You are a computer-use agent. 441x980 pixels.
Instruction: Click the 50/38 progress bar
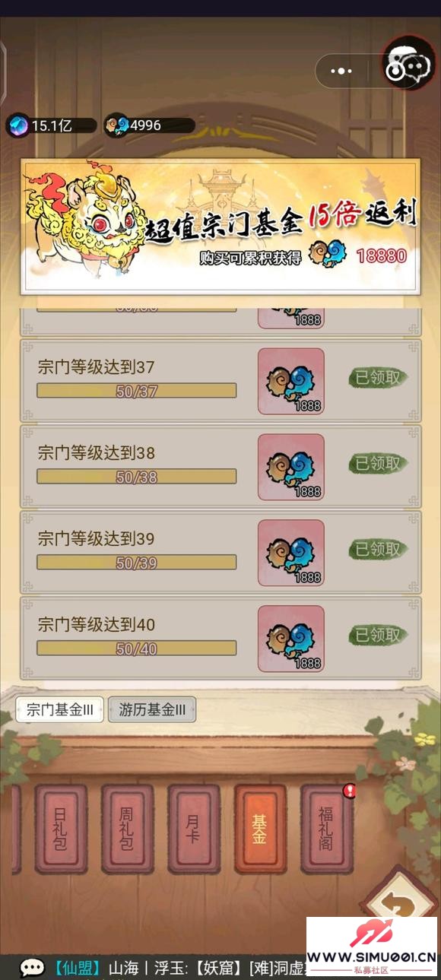pyautogui.click(x=137, y=477)
